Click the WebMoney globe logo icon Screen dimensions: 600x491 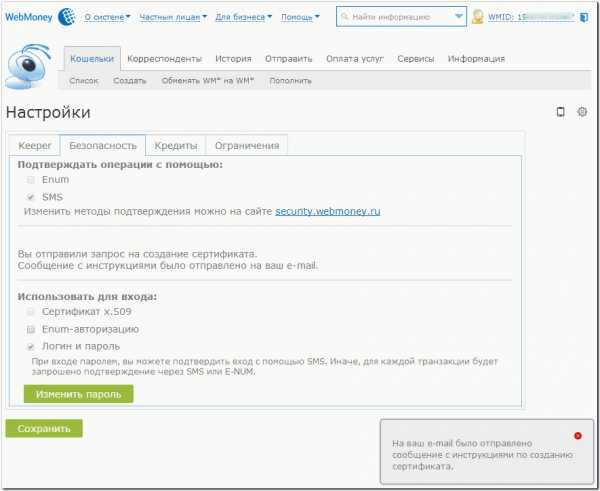click(x=67, y=17)
